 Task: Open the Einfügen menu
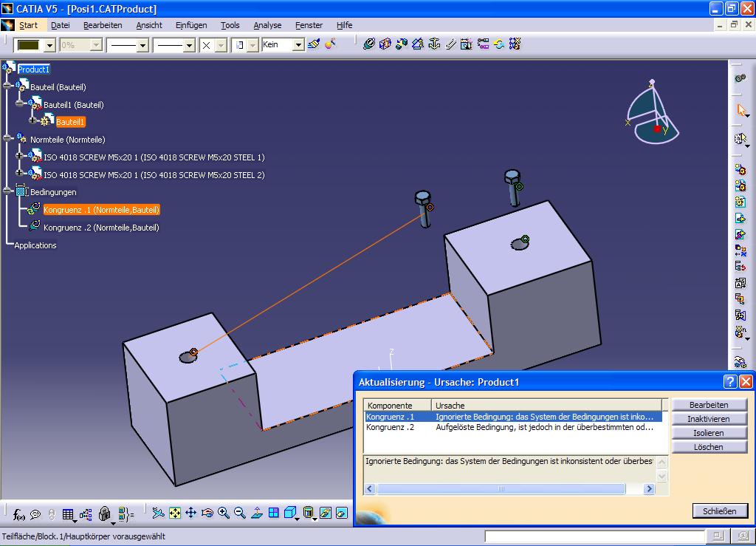tap(191, 25)
